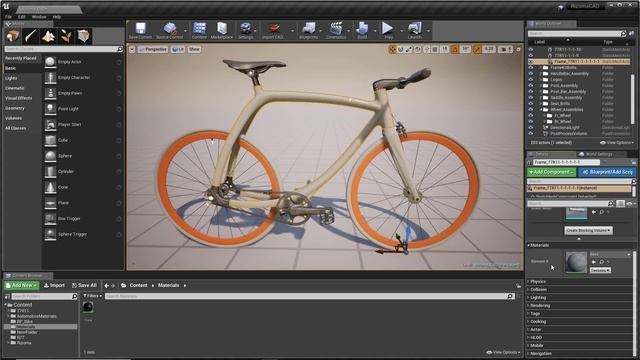
Task: Click the Launch toolbar icon
Action: [x=415, y=29]
